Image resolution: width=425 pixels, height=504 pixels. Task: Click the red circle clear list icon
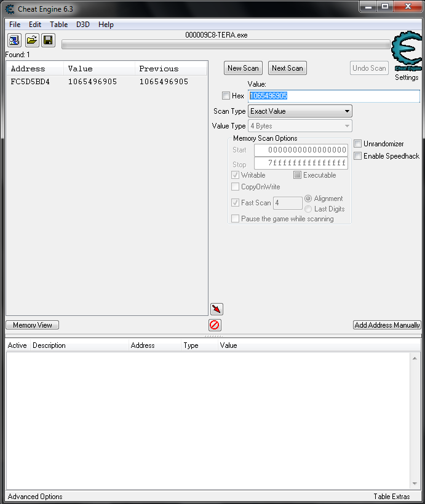coord(215,325)
